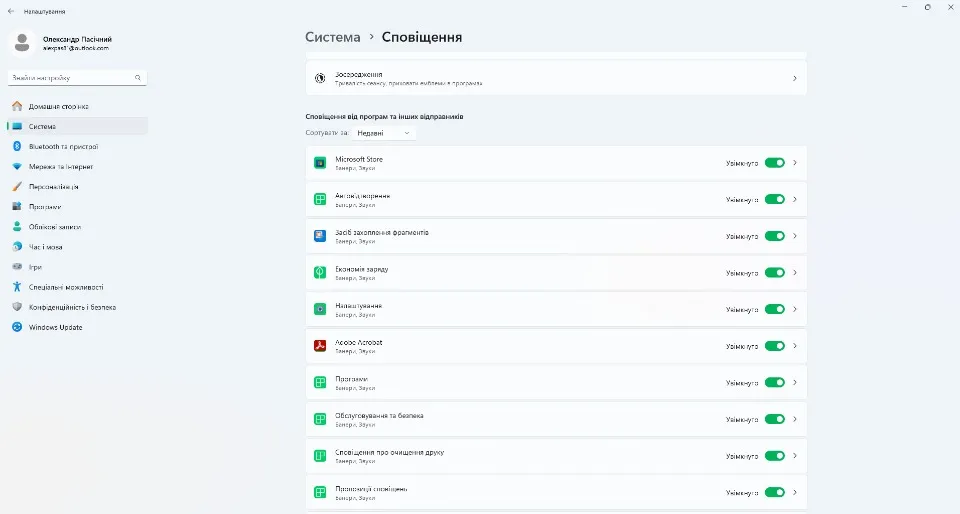Screen dimensions: 960x514
Task: Click the Bluetooth та пристрої sidebar icon
Action: 17,147
